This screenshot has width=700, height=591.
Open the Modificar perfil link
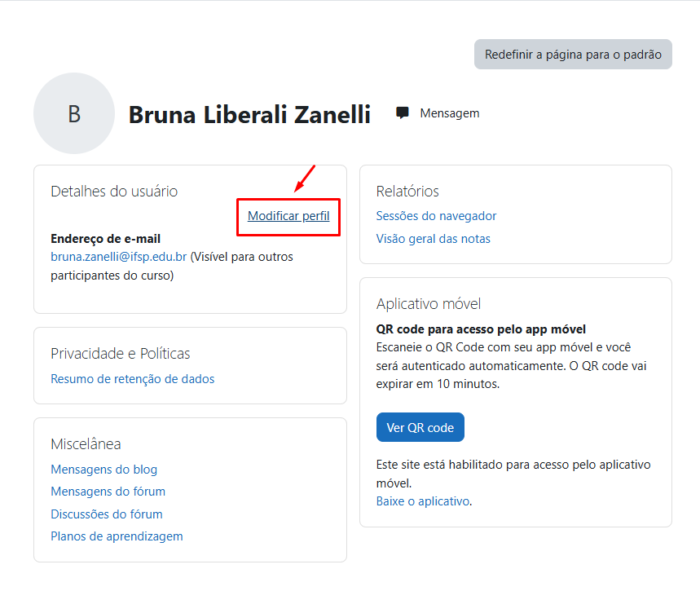pos(288,216)
